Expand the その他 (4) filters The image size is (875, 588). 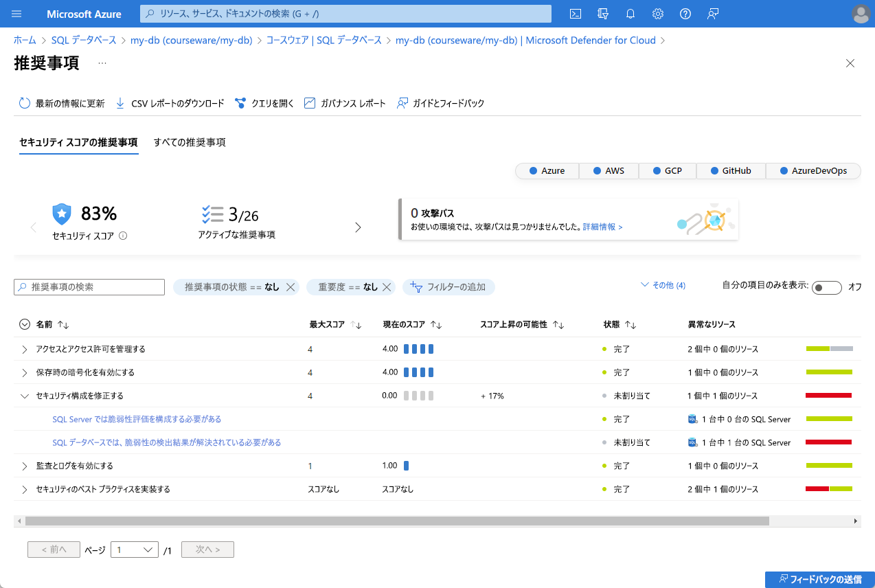click(x=663, y=285)
